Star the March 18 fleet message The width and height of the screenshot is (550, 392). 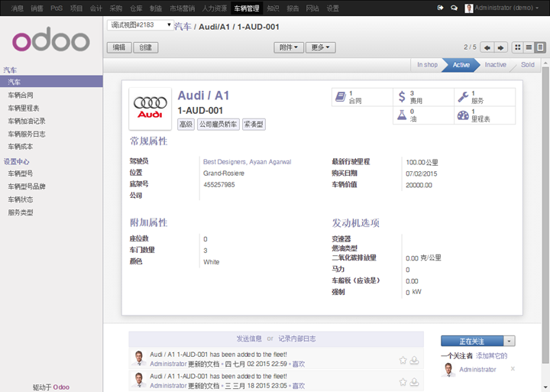pos(403,382)
